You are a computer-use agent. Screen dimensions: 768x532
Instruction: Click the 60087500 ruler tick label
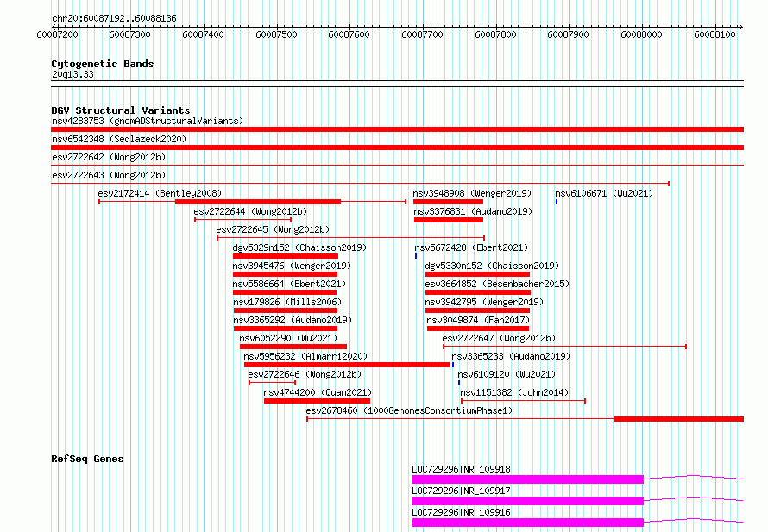276,34
